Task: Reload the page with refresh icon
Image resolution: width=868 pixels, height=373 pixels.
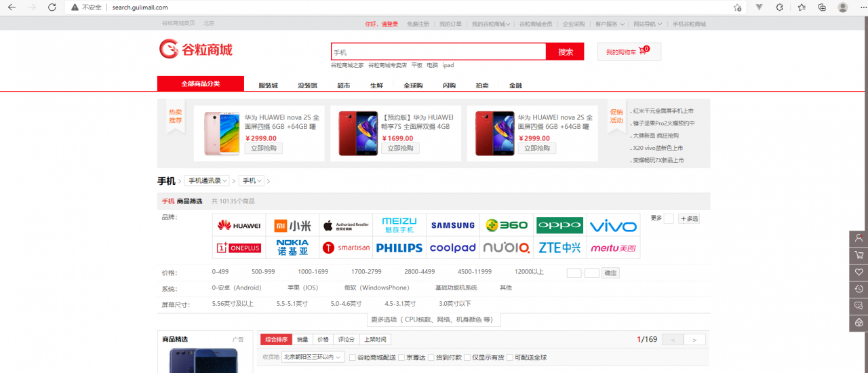Action: click(52, 7)
